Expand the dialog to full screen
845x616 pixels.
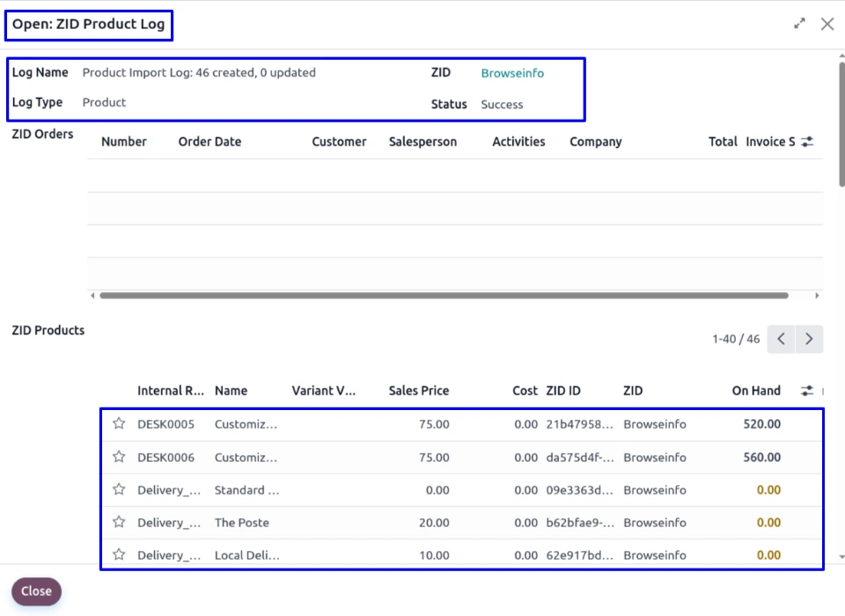pos(799,24)
